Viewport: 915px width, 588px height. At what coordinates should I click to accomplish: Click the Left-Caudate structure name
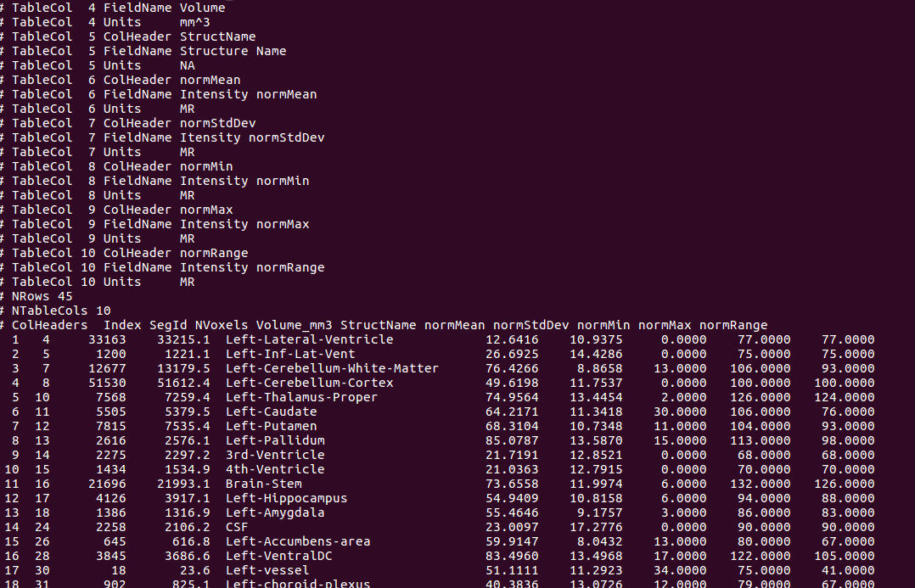click(271, 412)
